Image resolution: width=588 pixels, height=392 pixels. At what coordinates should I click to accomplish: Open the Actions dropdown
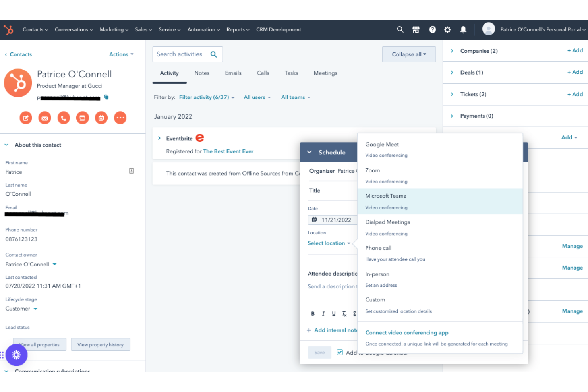121,54
